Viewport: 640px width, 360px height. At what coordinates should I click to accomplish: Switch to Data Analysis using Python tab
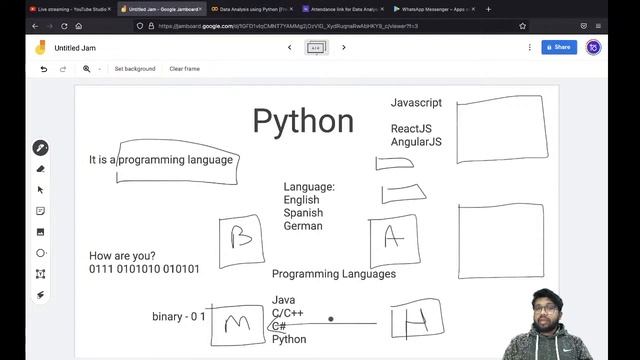[249, 9]
